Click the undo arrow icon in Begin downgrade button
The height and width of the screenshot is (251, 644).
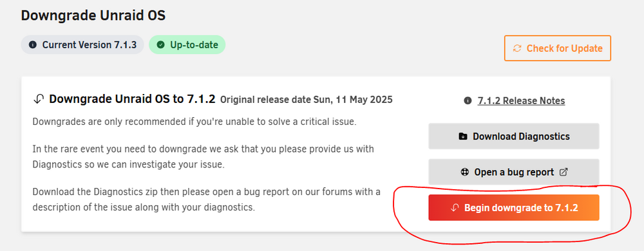[454, 208]
